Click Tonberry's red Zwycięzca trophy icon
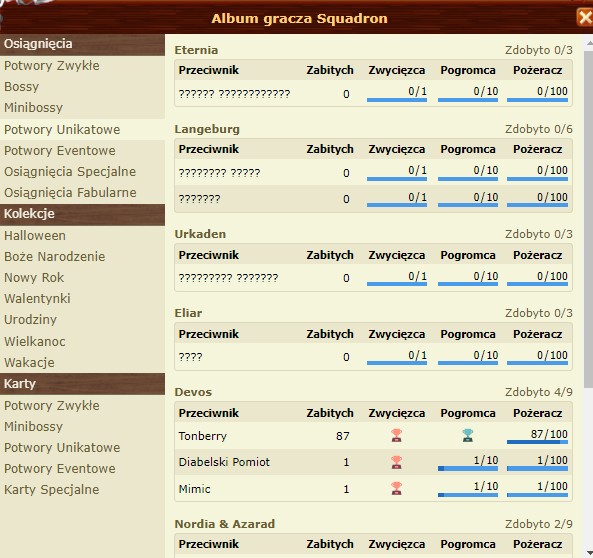The image size is (593, 558). pyautogui.click(x=396, y=435)
